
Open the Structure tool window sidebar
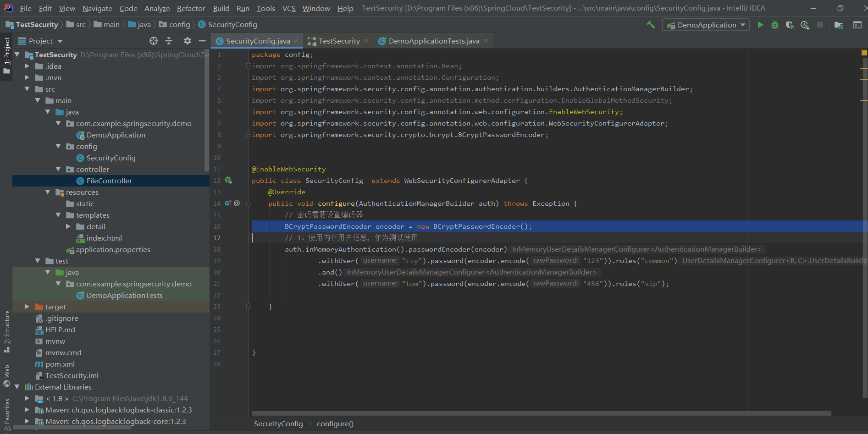coord(7,331)
